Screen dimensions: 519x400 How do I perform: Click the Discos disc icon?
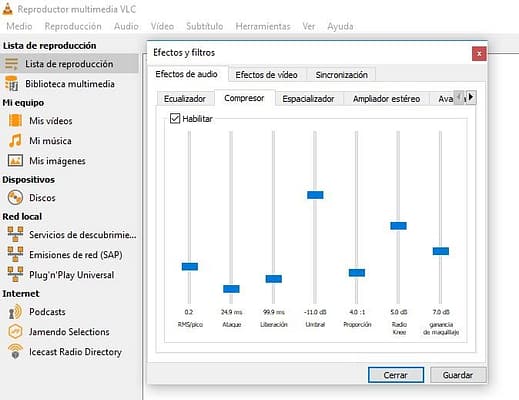[15, 198]
